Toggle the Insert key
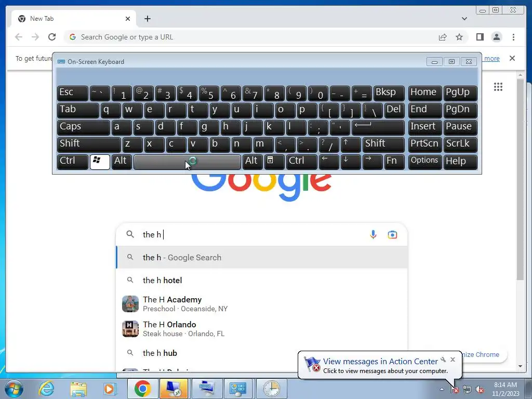The image size is (532, 399). 425,127
